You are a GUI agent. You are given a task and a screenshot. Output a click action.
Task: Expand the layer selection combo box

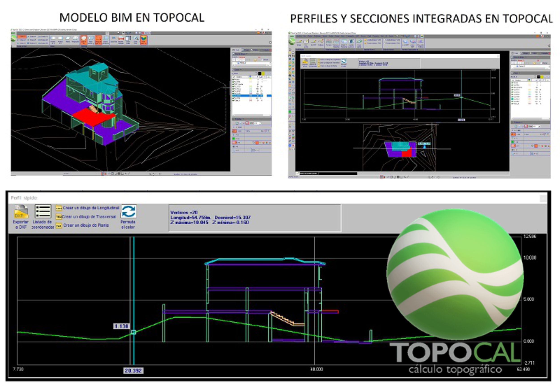269,63
